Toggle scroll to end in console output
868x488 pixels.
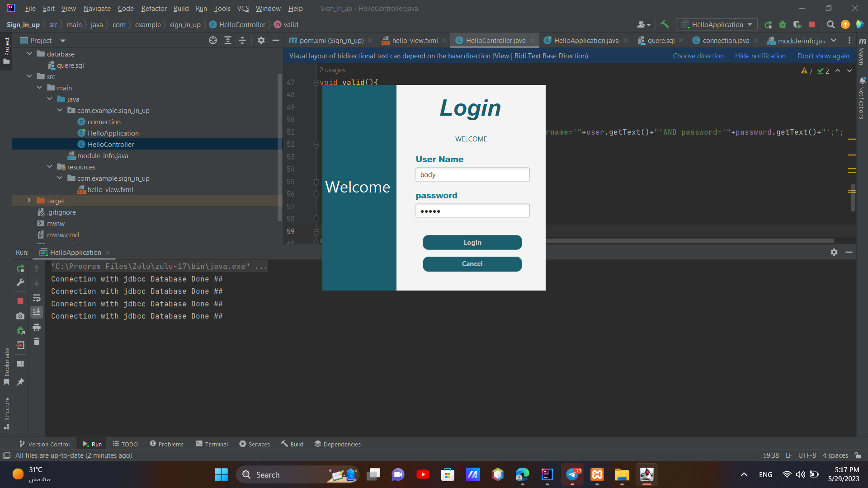point(37,312)
